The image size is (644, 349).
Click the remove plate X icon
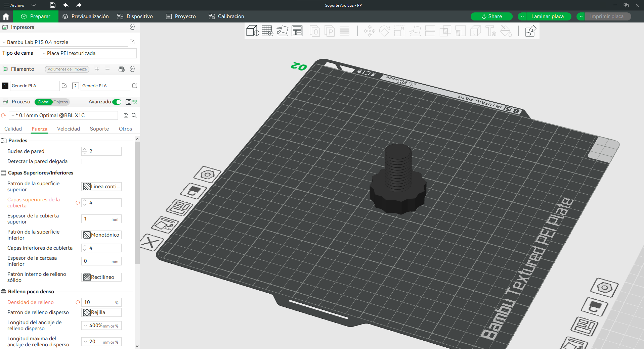pos(152,242)
